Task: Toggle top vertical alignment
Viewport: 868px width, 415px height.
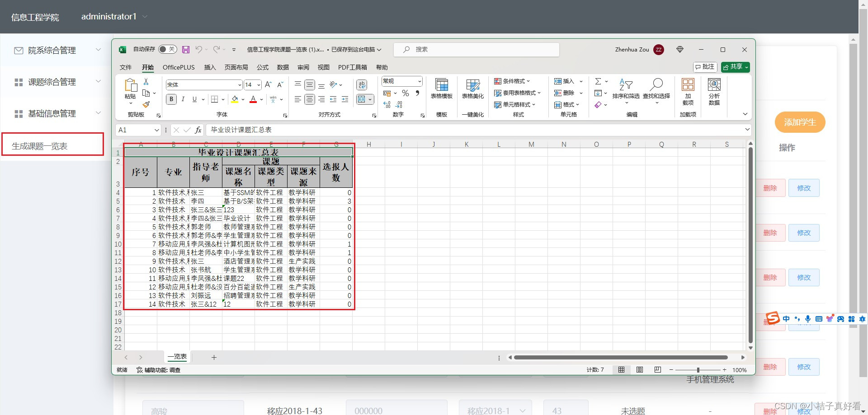Action: point(297,84)
